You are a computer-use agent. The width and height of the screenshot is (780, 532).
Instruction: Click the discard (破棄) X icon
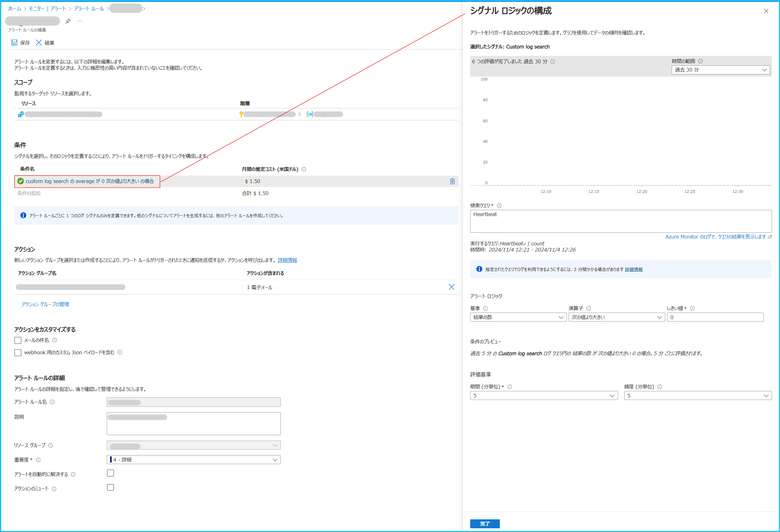[x=39, y=43]
